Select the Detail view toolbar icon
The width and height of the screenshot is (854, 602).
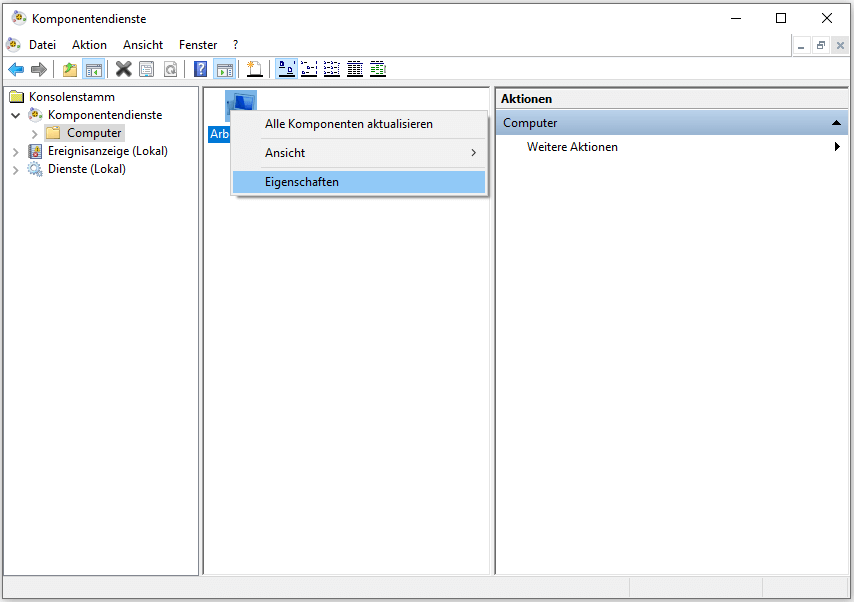pyautogui.click(x=355, y=69)
